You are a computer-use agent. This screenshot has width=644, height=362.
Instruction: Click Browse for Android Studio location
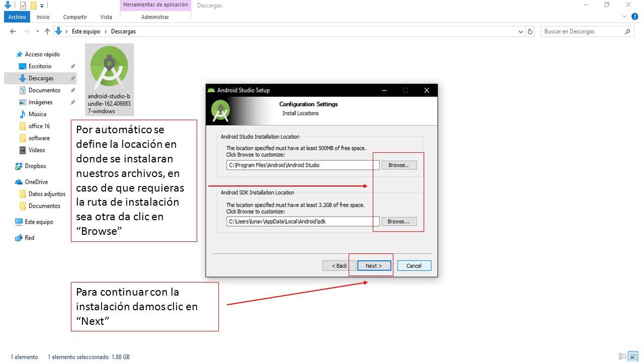(x=399, y=165)
